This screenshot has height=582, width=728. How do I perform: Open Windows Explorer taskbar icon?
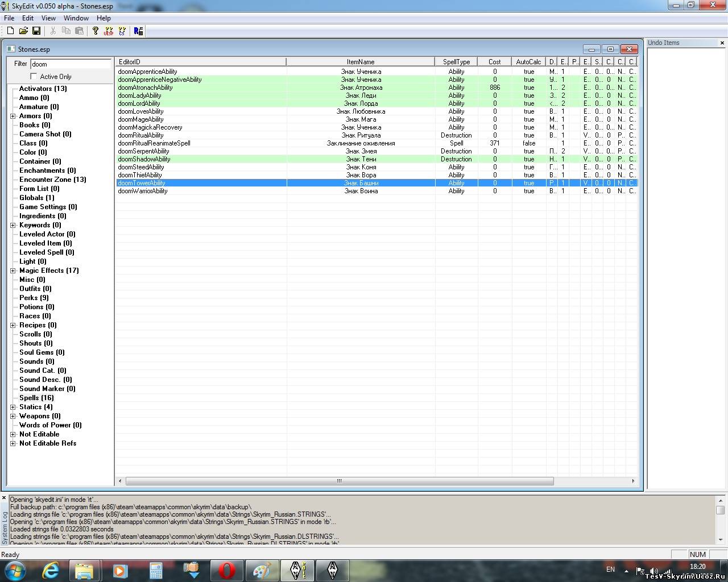point(84,571)
